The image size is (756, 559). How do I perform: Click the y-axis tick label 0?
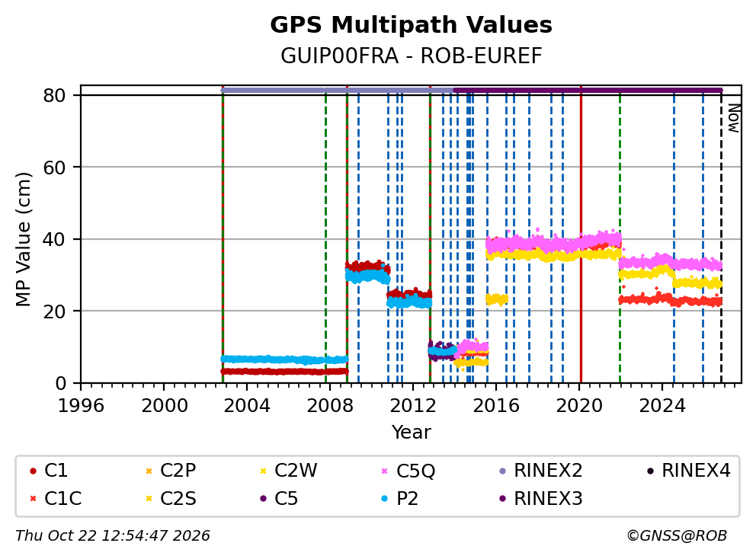point(60,383)
